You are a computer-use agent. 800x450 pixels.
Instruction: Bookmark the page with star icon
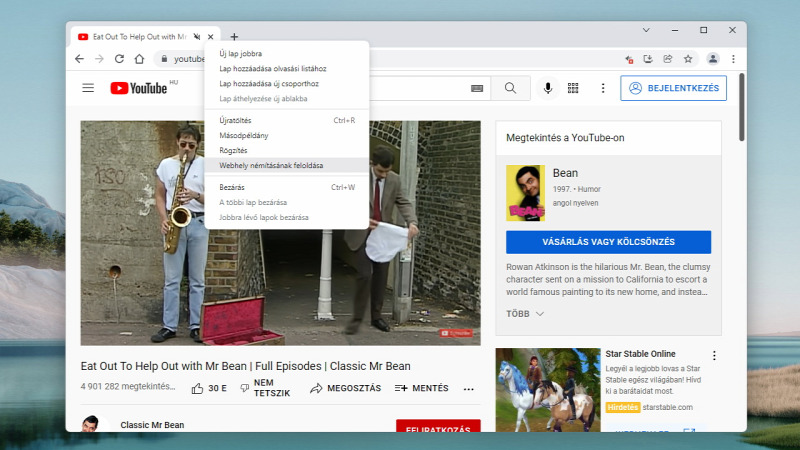688,59
